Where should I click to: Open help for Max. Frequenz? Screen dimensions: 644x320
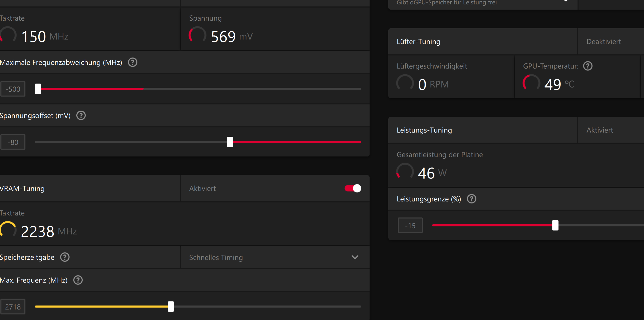coord(78,280)
